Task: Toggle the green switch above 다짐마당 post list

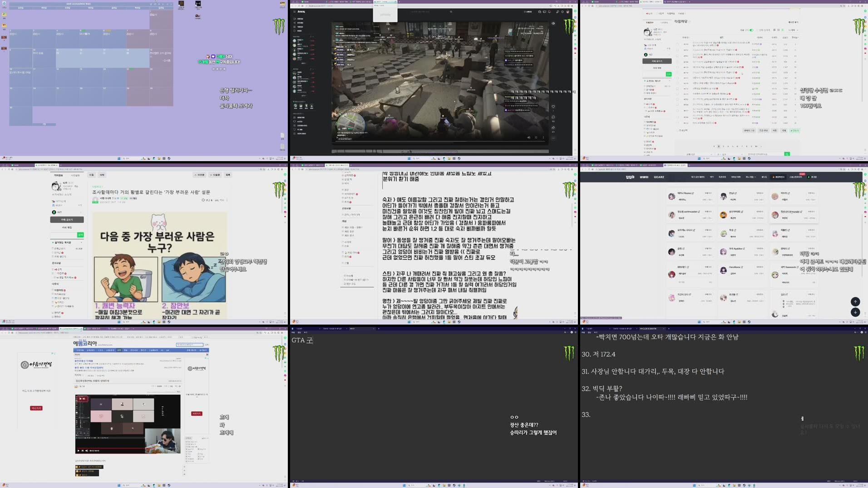Action: 751,30
